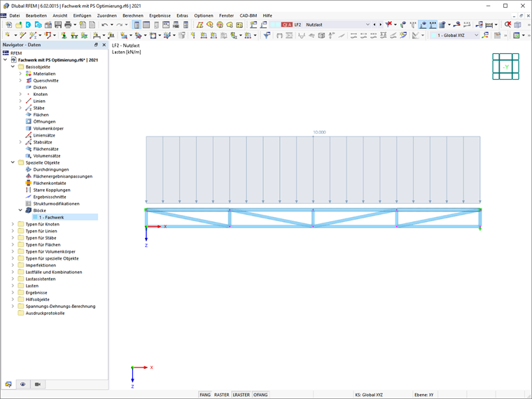Open the undo history dropdown arrow

coord(111,24)
